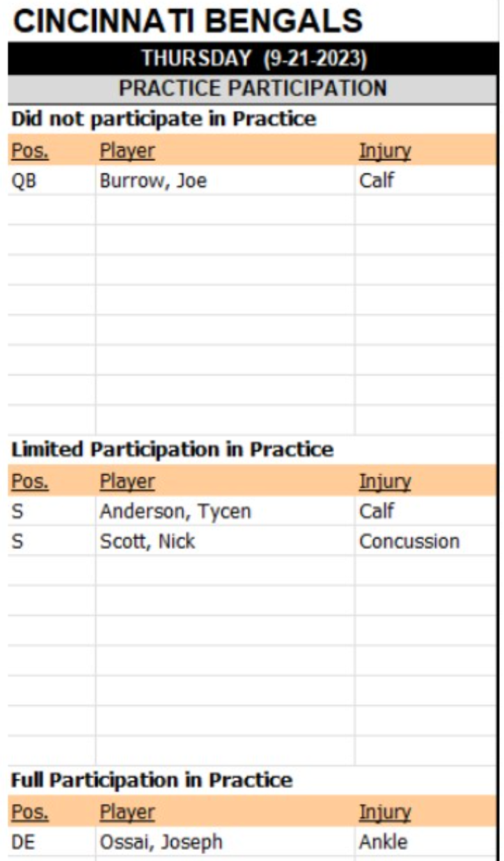This screenshot has height=861, width=504.
Task: Click the "PRACTICE PARTICIPATION" header bar
Action: point(253,88)
